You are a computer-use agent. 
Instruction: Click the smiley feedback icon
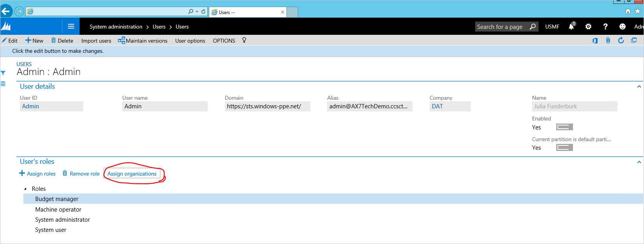coord(623,27)
